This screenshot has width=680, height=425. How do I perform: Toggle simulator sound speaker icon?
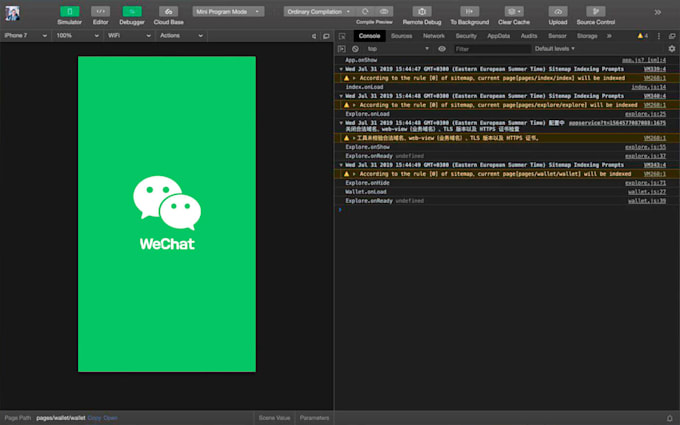(x=314, y=36)
